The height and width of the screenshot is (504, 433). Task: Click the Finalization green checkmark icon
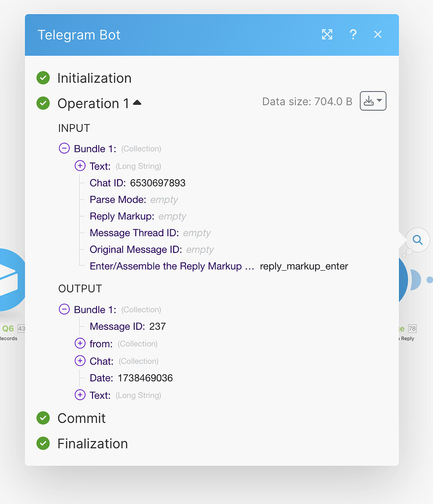click(43, 443)
